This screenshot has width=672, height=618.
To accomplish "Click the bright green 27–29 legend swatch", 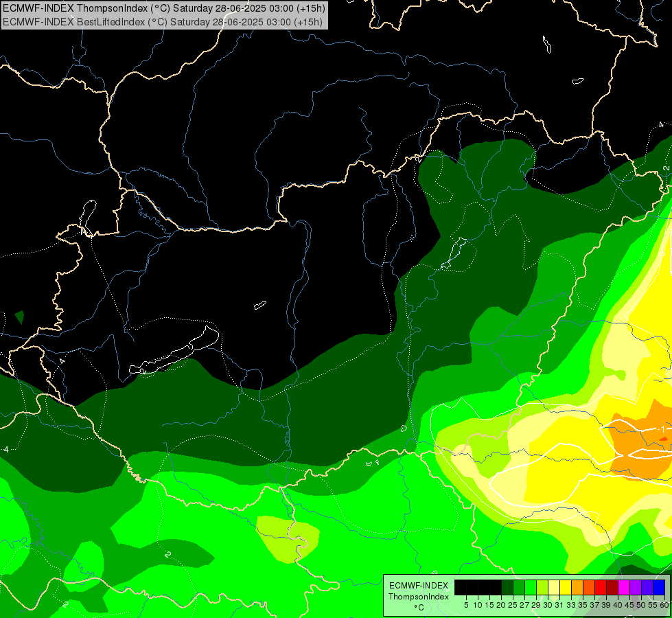I will pyautogui.click(x=531, y=587).
